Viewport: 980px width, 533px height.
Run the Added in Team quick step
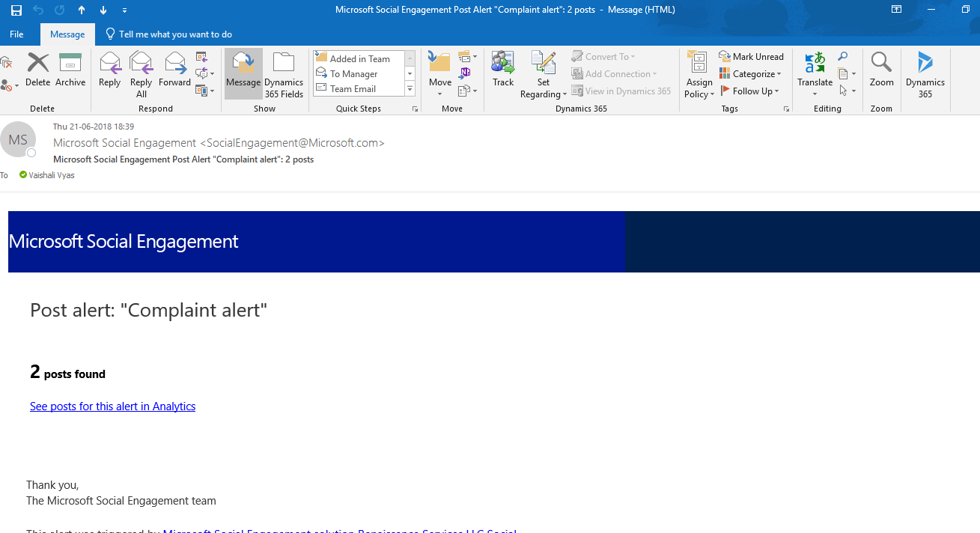click(359, 58)
